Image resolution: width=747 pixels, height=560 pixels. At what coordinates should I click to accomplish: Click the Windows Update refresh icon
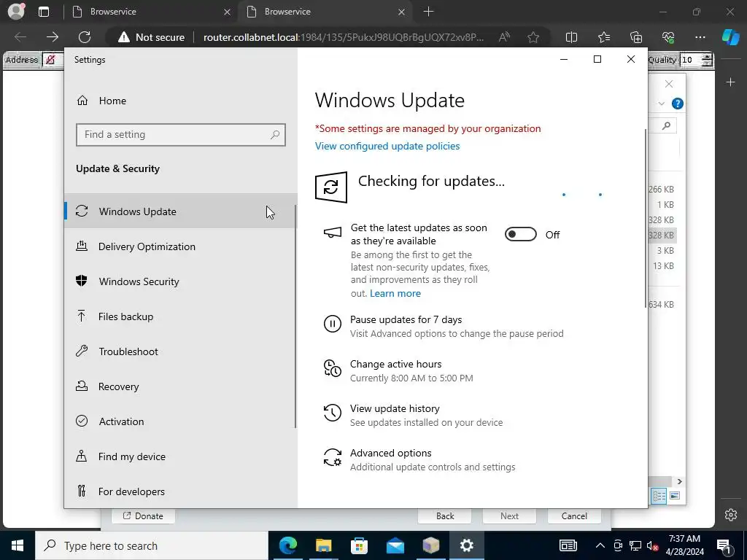pos(331,187)
